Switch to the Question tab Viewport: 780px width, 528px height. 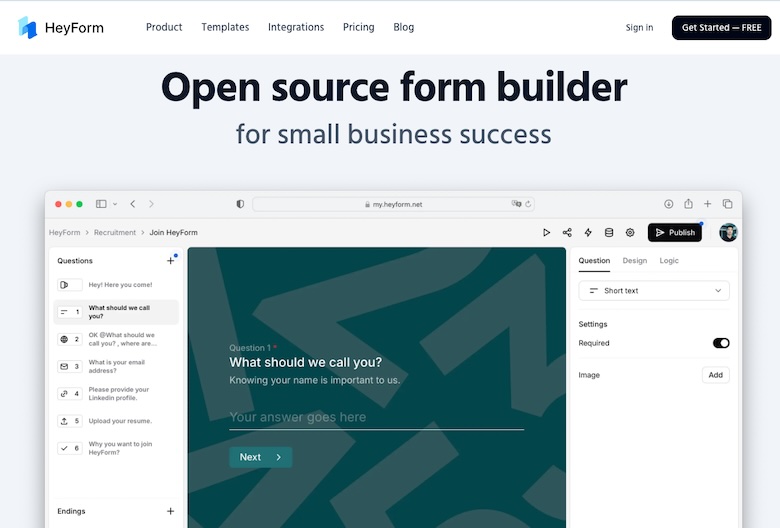pos(594,261)
